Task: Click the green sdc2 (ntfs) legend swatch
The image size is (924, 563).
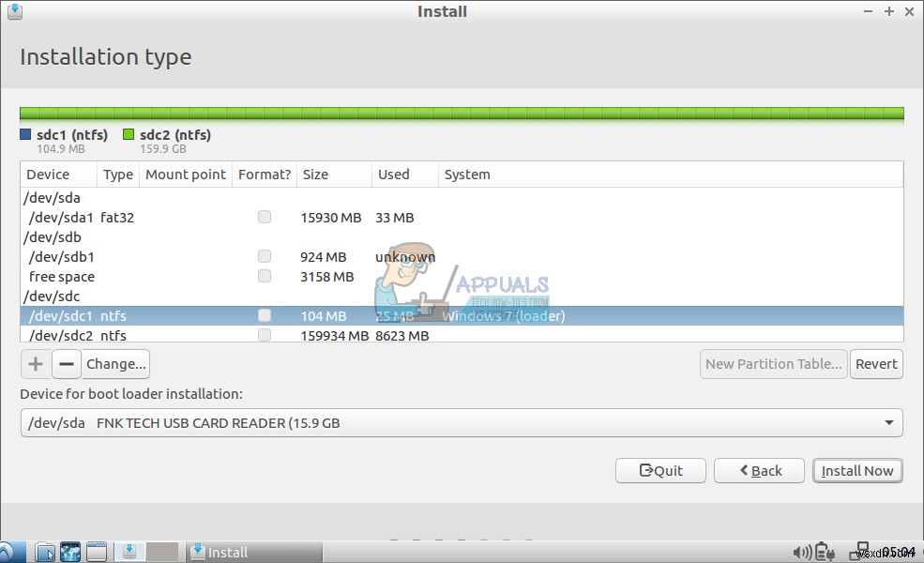Action: tap(129, 134)
